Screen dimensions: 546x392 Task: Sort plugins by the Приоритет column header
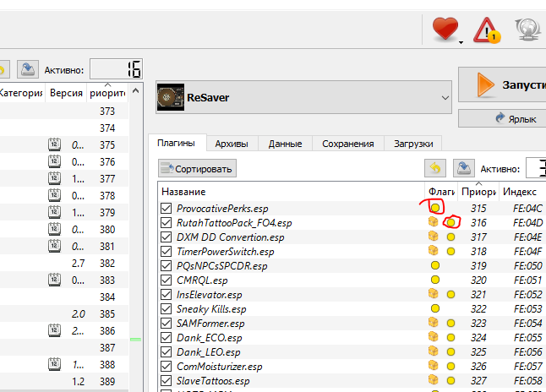coord(478,192)
